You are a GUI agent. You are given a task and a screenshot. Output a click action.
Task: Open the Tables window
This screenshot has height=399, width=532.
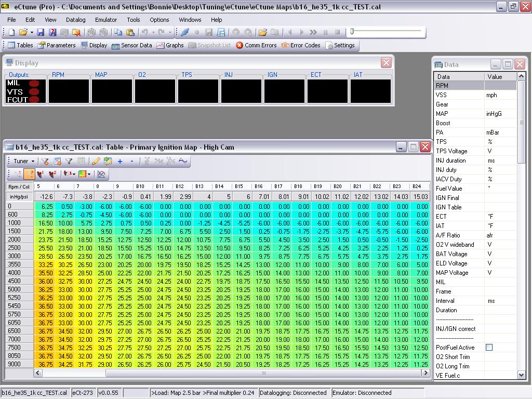click(x=20, y=45)
